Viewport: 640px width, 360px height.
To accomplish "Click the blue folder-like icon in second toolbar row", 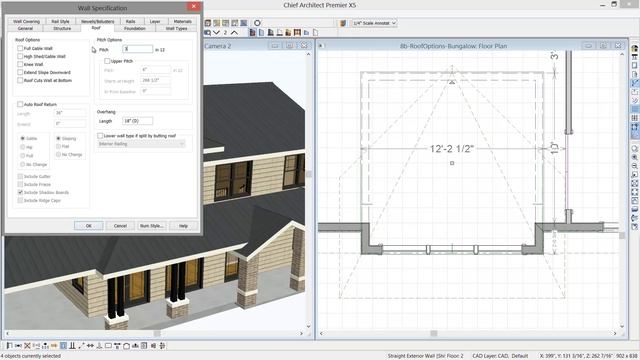I will pos(306,33).
